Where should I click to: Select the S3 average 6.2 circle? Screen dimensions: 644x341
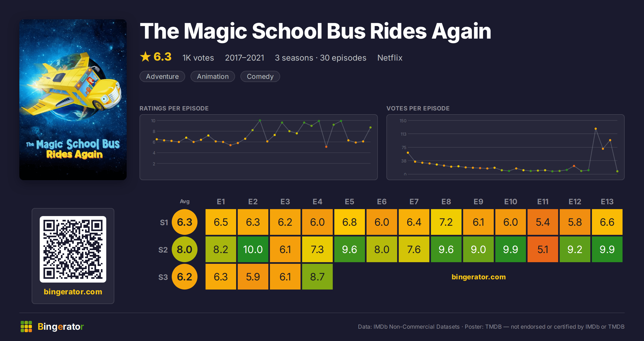coord(185,277)
